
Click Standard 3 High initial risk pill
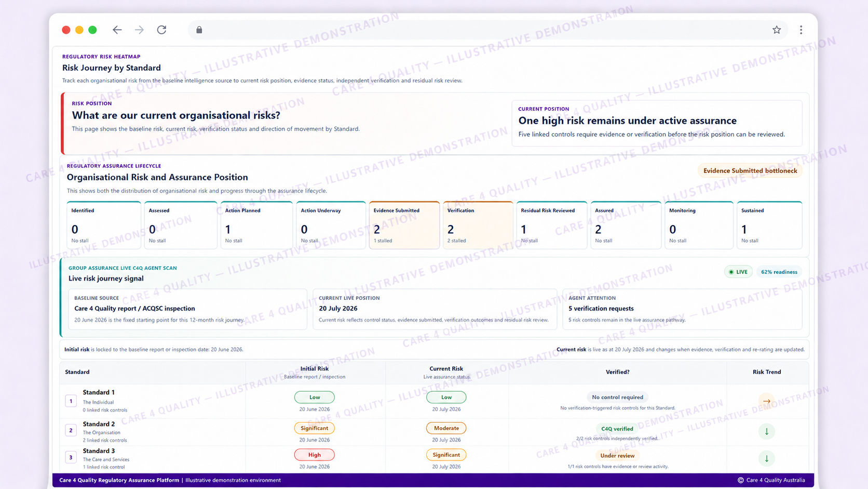pos(315,455)
